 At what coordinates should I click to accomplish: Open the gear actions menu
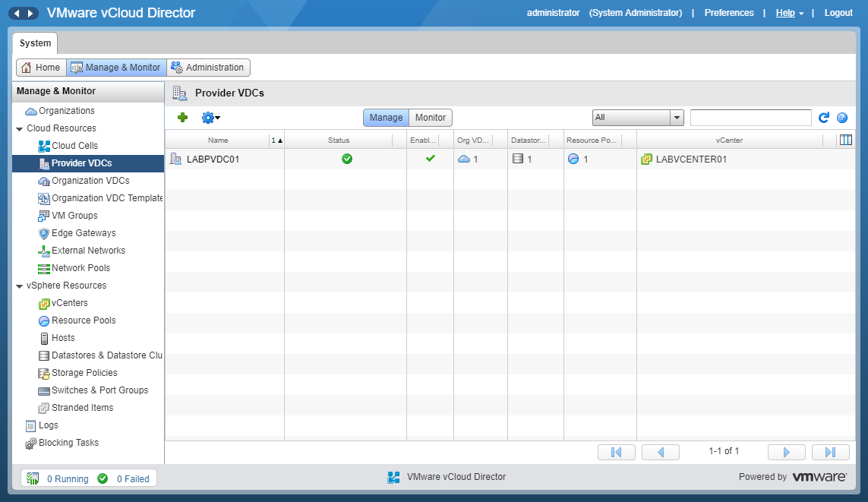tap(210, 118)
